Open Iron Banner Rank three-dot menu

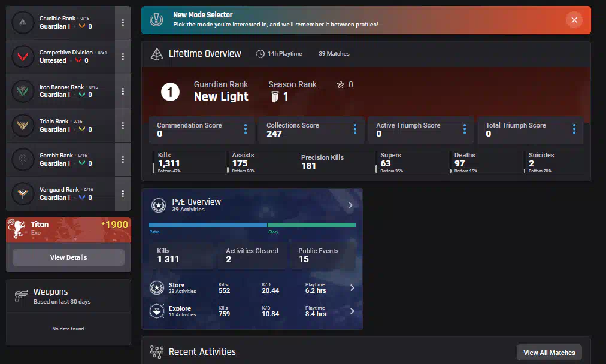click(123, 91)
